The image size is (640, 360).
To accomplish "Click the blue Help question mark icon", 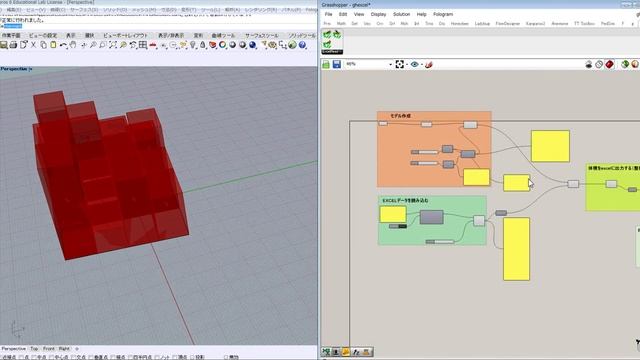I will point(302,45).
